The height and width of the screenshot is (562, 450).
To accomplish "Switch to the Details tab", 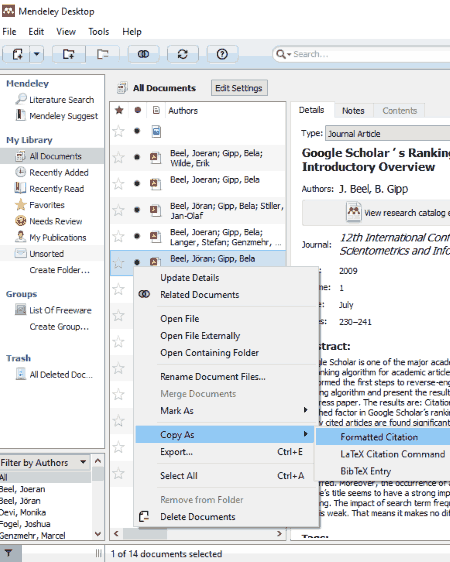I will tap(311, 110).
